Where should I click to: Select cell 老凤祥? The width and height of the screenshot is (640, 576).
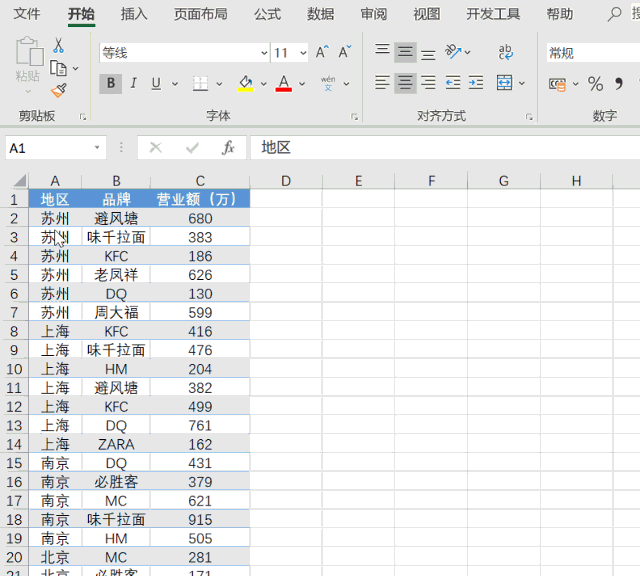116,275
